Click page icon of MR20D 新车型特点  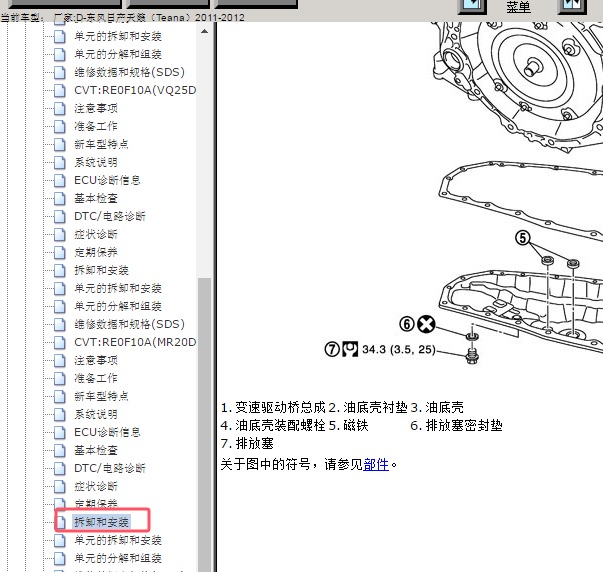pos(60,396)
